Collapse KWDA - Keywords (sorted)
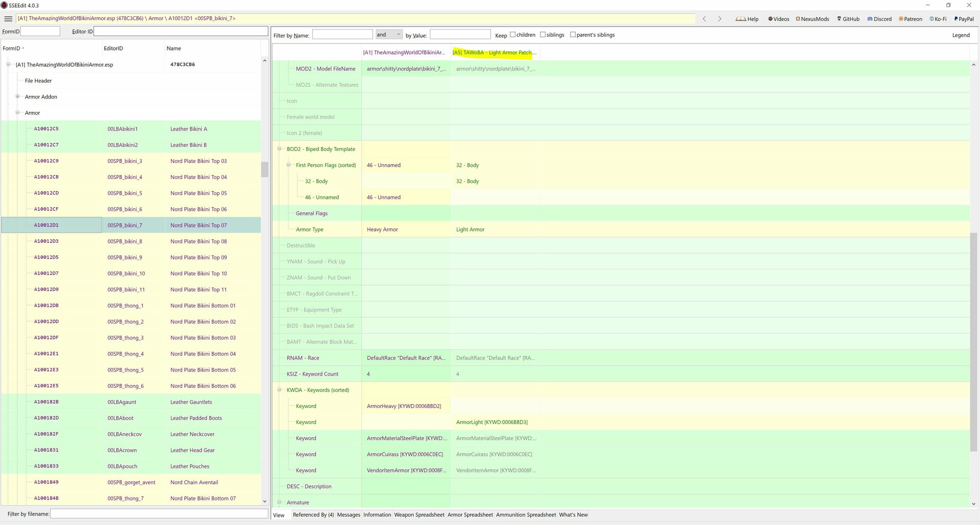Image resolution: width=980 pixels, height=525 pixels. tap(279, 390)
